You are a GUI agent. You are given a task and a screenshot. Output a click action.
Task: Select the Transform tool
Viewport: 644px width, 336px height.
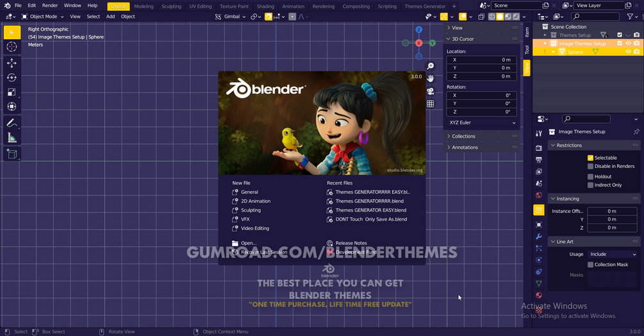pos(12,107)
